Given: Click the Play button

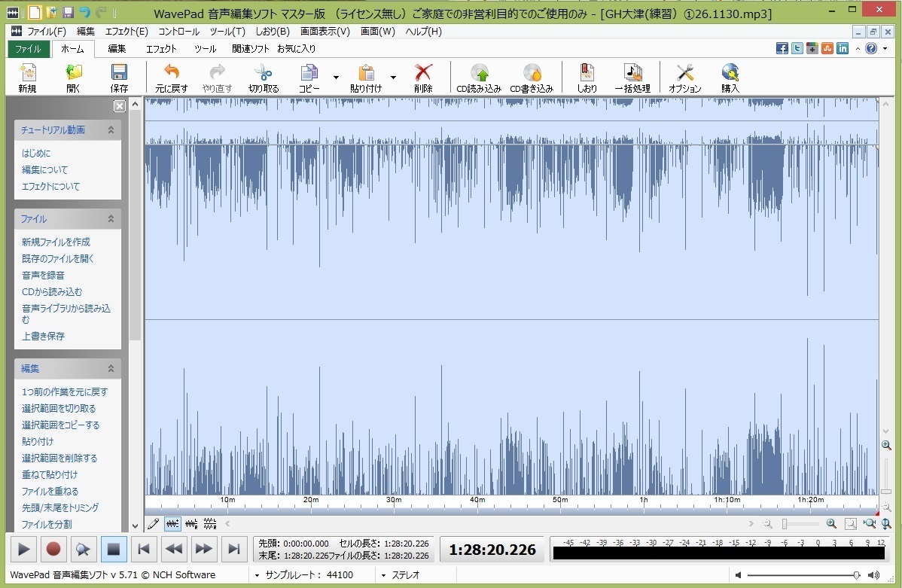Looking at the screenshot, I should (x=23, y=550).
